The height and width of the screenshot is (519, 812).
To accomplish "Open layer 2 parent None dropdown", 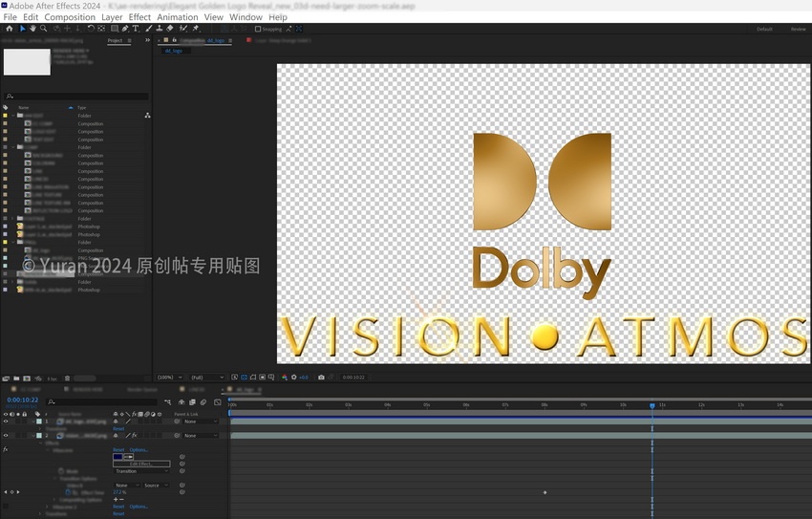I will (x=201, y=436).
